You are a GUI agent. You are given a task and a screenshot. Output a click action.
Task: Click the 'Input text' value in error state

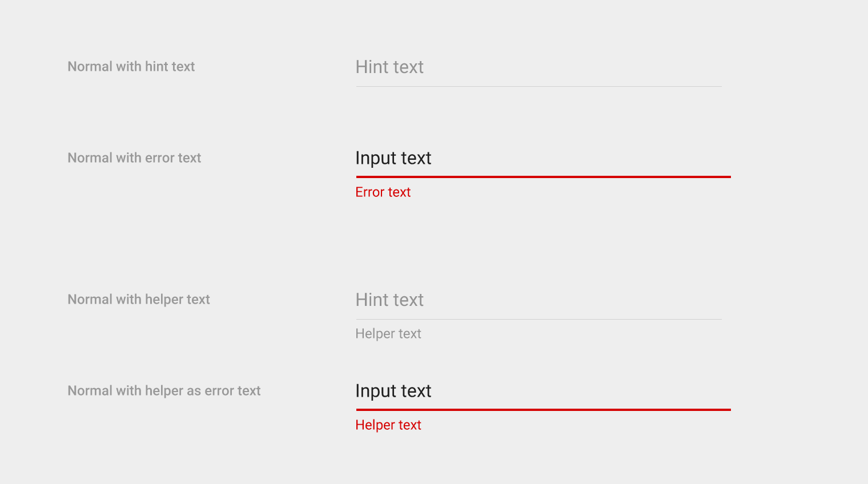(393, 158)
